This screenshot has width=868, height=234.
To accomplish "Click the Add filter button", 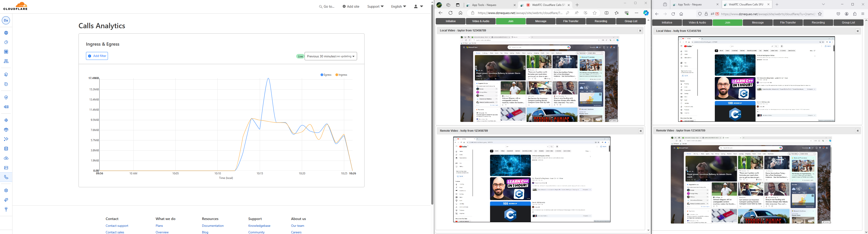I will (97, 56).
